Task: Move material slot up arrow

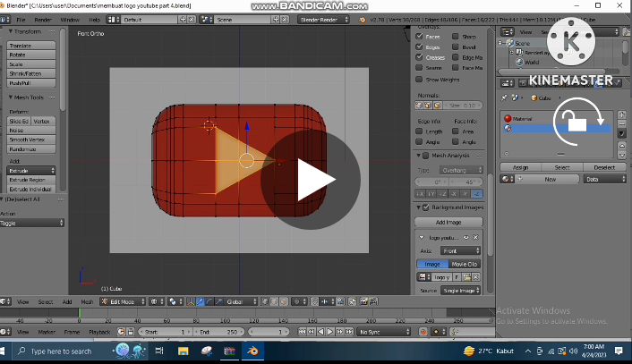Action: 622,146
